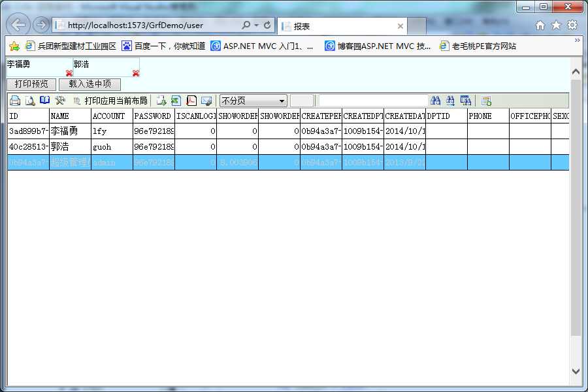Image resolution: width=588 pixels, height=392 pixels.
Task: Click the find in grid binoculars icon
Action: (466, 100)
